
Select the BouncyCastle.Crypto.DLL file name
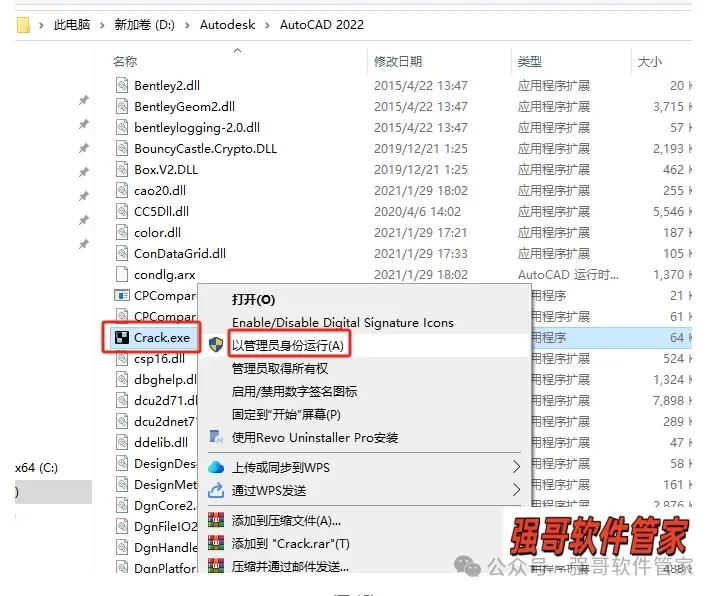205,149
